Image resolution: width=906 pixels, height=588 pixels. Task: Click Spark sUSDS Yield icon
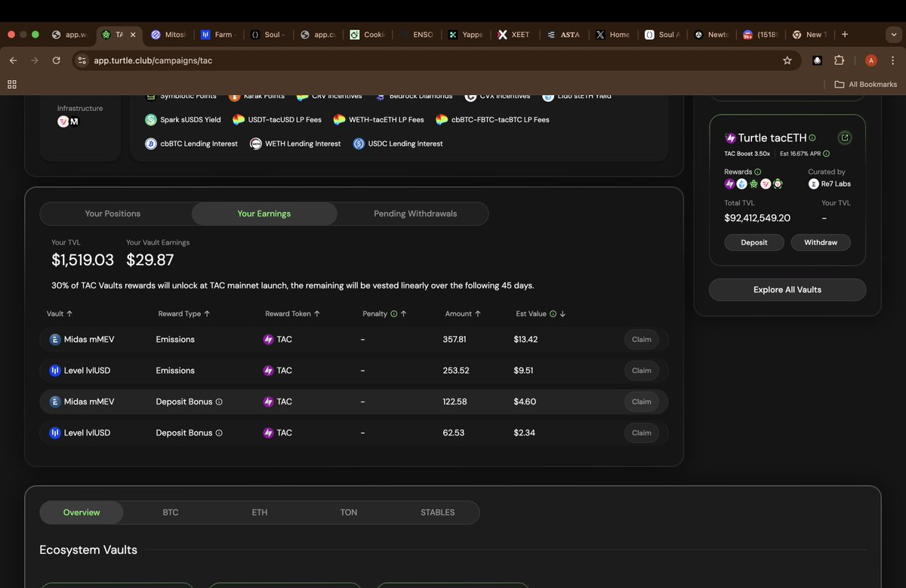click(x=151, y=119)
